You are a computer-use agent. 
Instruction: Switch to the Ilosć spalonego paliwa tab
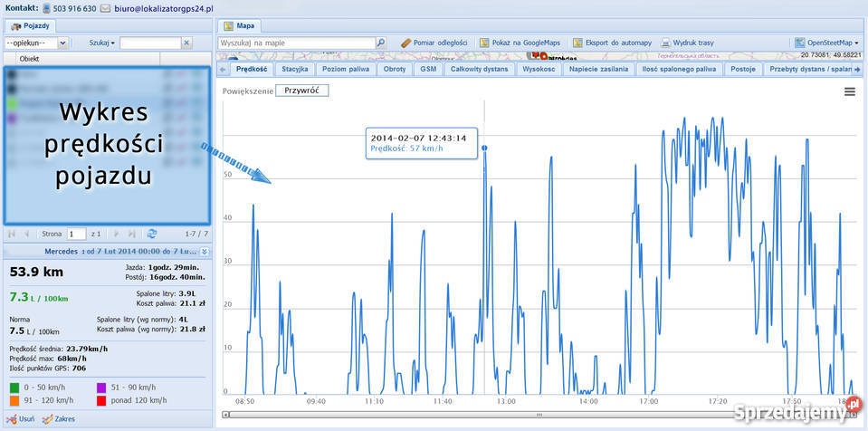(x=679, y=69)
